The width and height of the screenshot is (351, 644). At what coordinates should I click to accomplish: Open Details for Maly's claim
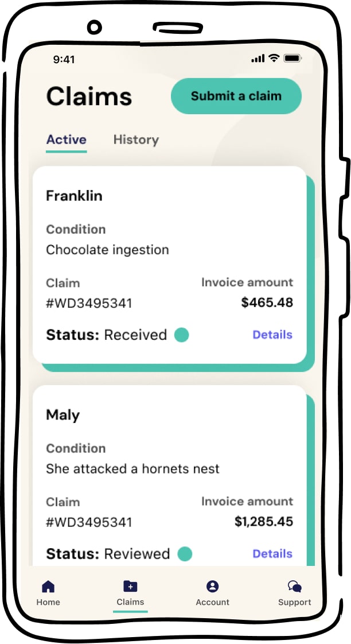point(272,554)
